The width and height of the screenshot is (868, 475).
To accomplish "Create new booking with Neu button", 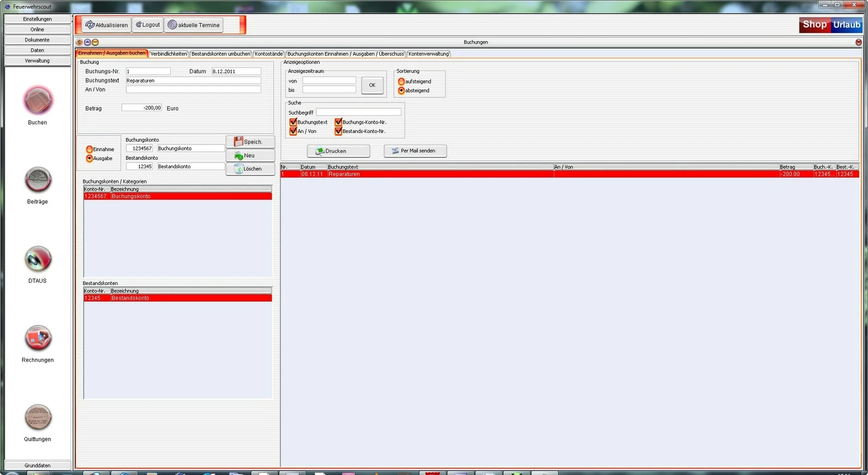I will coord(250,155).
